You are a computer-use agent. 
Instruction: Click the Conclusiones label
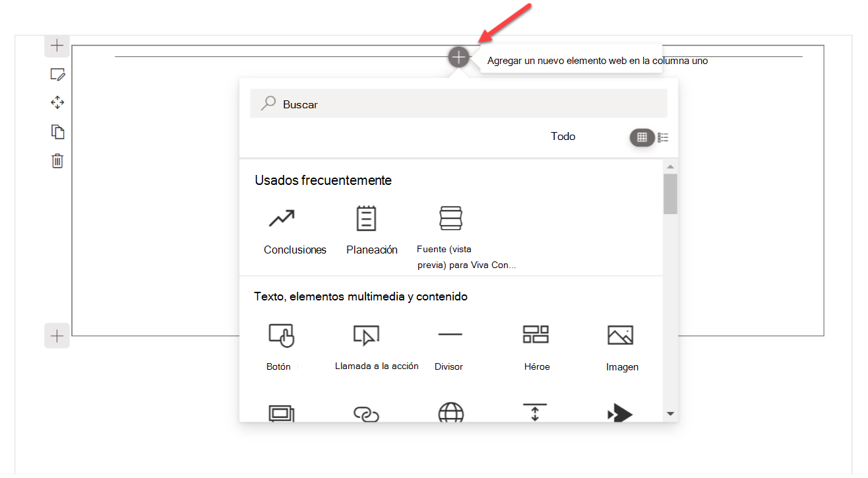coord(295,250)
